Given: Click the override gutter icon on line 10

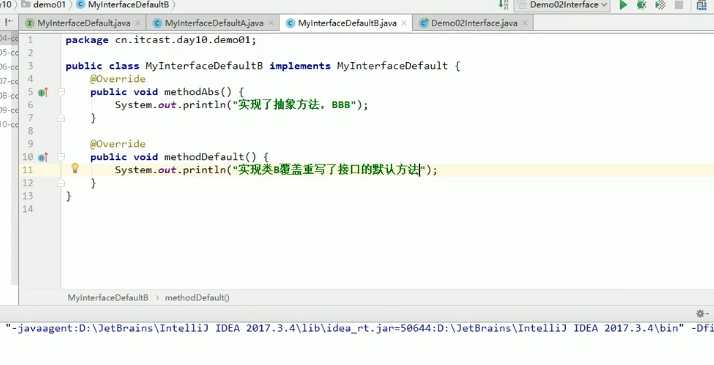Looking at the screenshot, I should 43,157.
